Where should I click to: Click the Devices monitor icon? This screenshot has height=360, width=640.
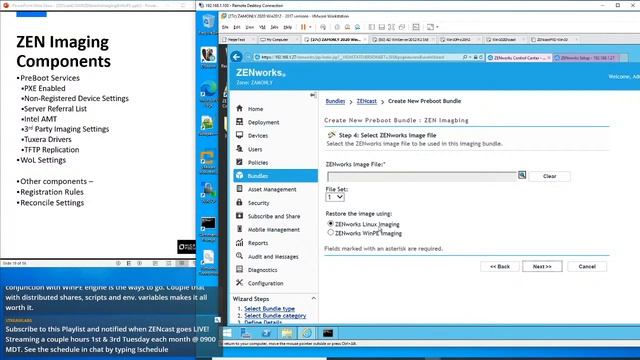(240, 135)
